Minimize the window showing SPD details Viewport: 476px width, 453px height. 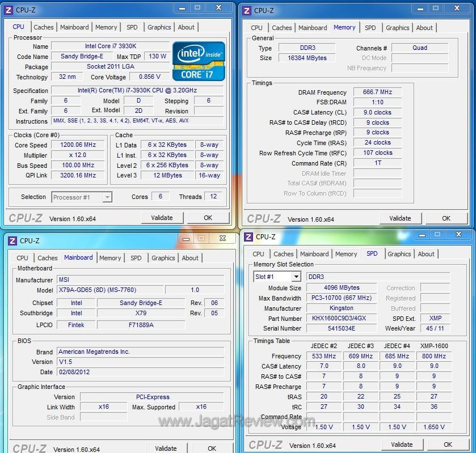(422, 234)
